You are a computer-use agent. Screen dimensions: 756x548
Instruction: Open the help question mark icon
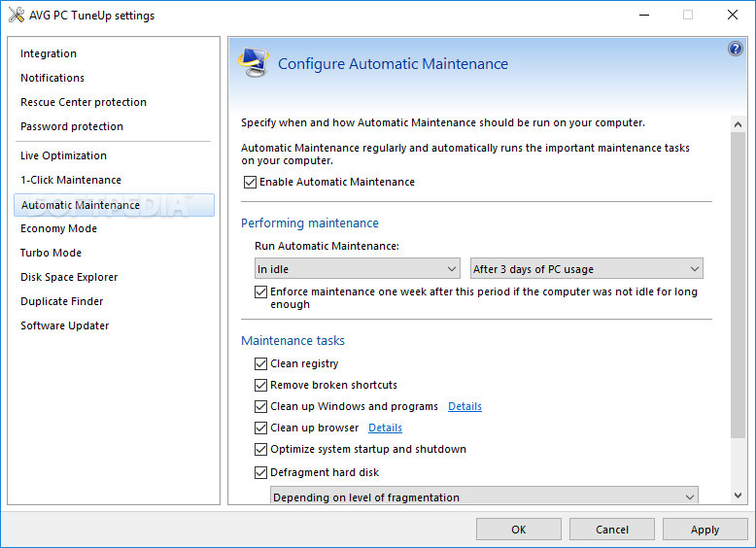click(736, 49)
